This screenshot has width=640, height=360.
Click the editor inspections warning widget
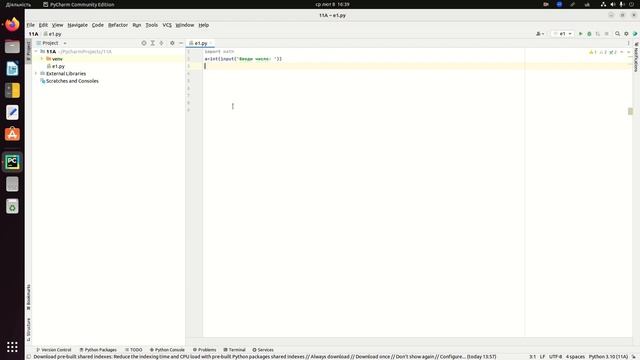click(x=603, y=52)
